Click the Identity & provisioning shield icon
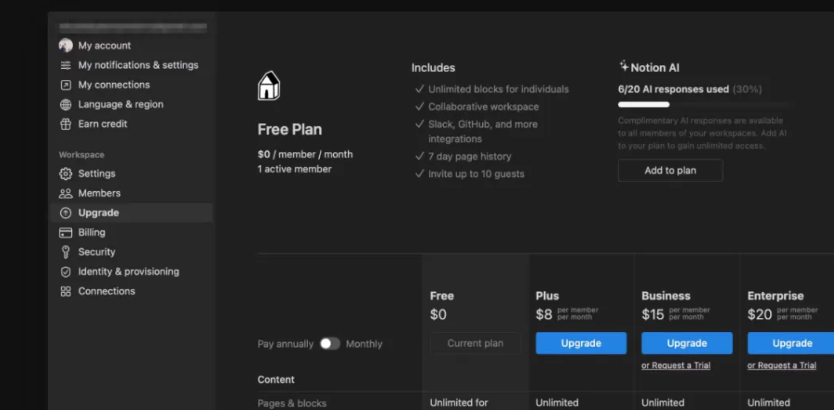The height and width of the screenshot is (410, 834). (x=65, y=272)
